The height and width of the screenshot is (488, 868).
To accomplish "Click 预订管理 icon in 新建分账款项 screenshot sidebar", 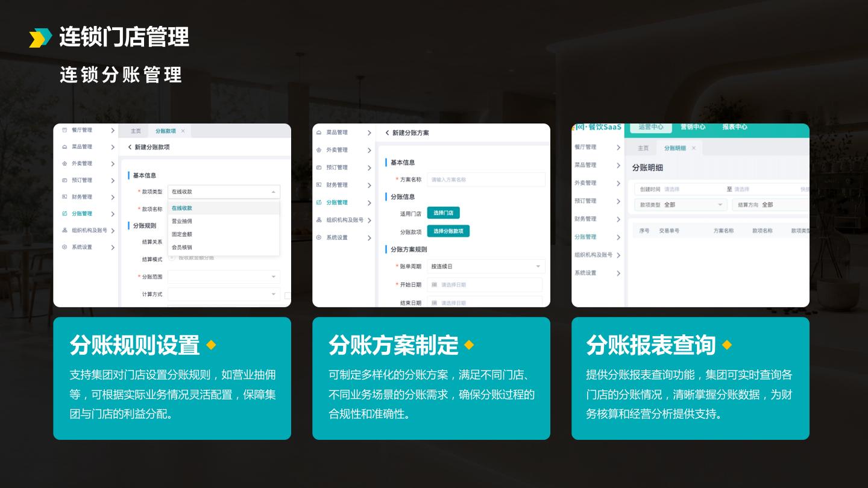I will point(64,180).
